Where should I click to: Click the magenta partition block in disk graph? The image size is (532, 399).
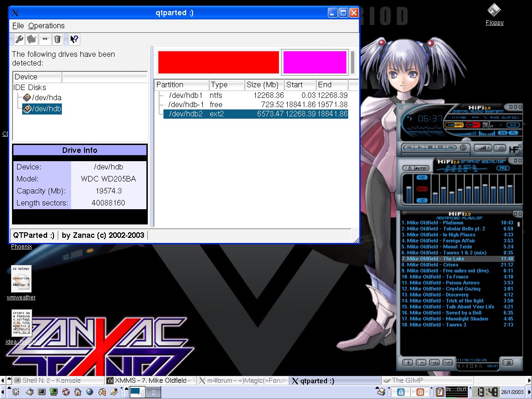(x=314, y=62)
